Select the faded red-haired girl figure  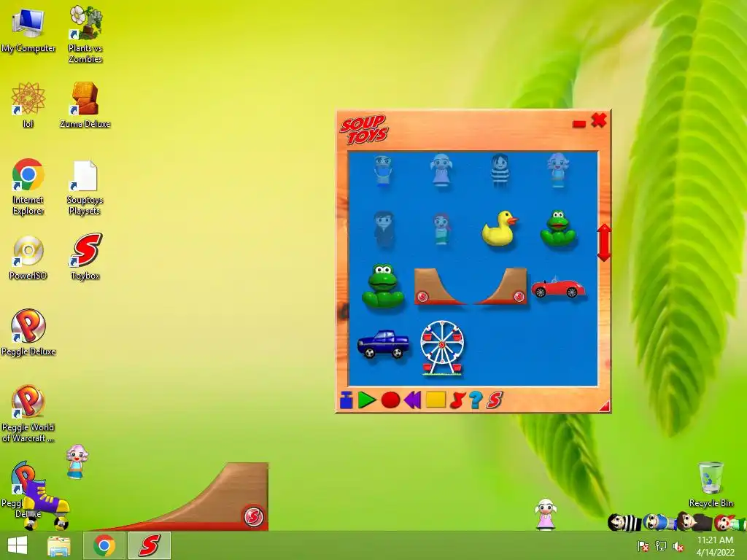coord(441,229)
